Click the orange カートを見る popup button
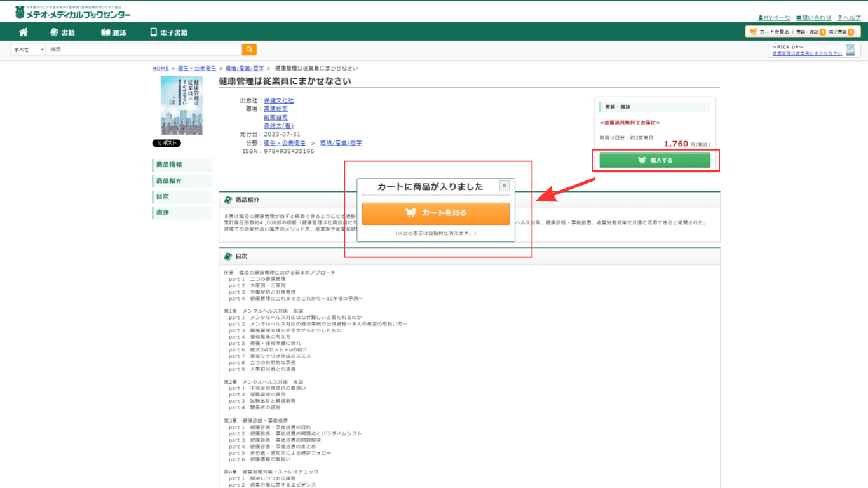The height and width of the screenshot is (488, 868). (435, 213)
